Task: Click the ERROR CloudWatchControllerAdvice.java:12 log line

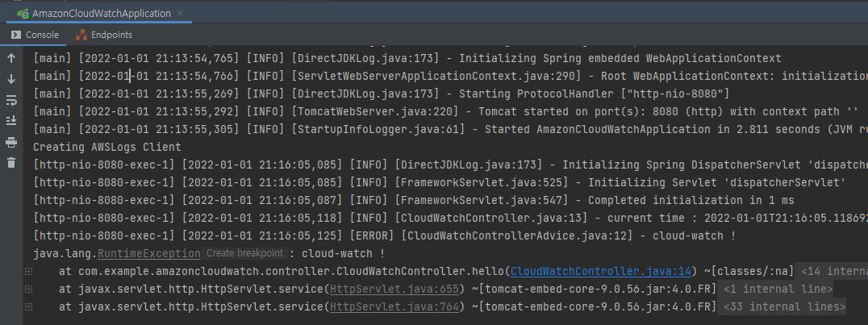Action: (x=385, y=235)
